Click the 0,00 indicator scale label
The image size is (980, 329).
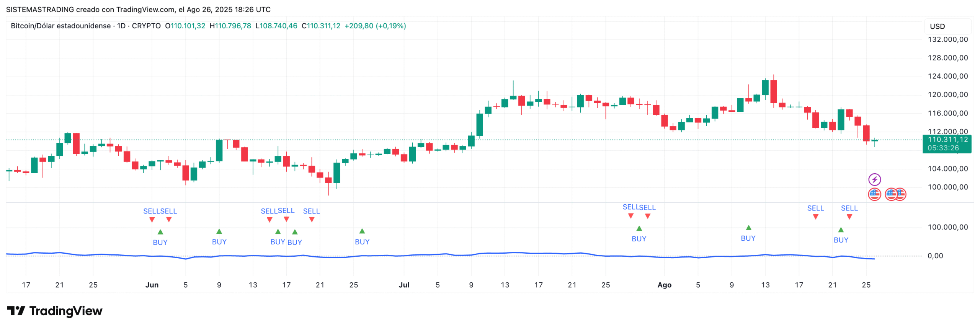click(x=935, y=256)
